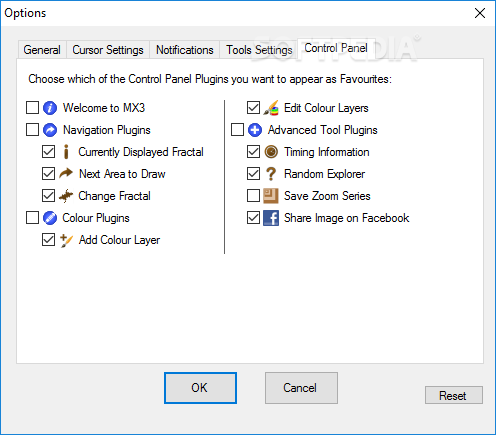The image size is (496, 435).
Task: Open the Cursor Settings tab
Action: [x=108, y=50]
